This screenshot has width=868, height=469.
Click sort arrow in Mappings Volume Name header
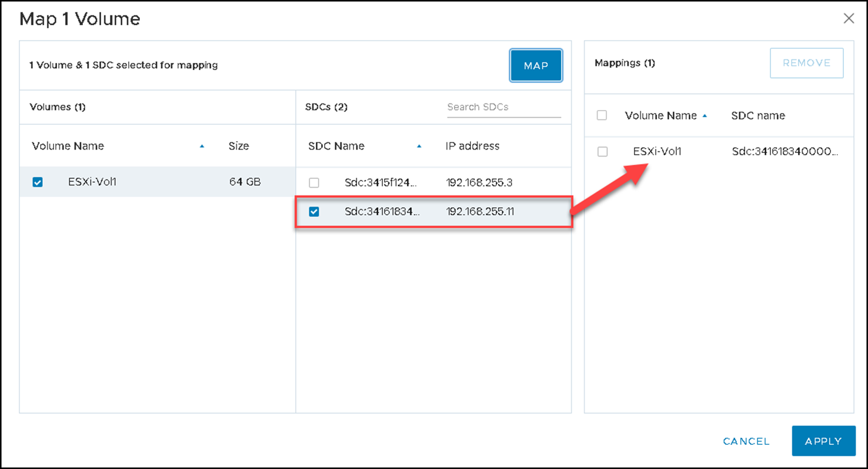pyautogui.click(x=705, y=116)
